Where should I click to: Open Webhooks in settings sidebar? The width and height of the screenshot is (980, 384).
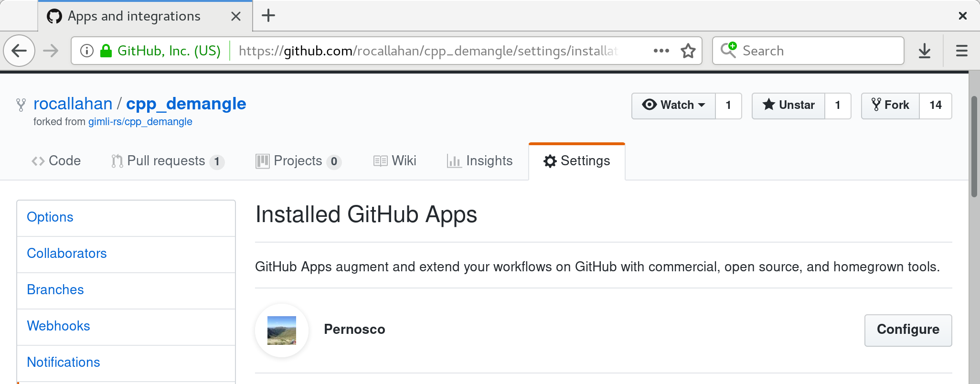[126, 327]
